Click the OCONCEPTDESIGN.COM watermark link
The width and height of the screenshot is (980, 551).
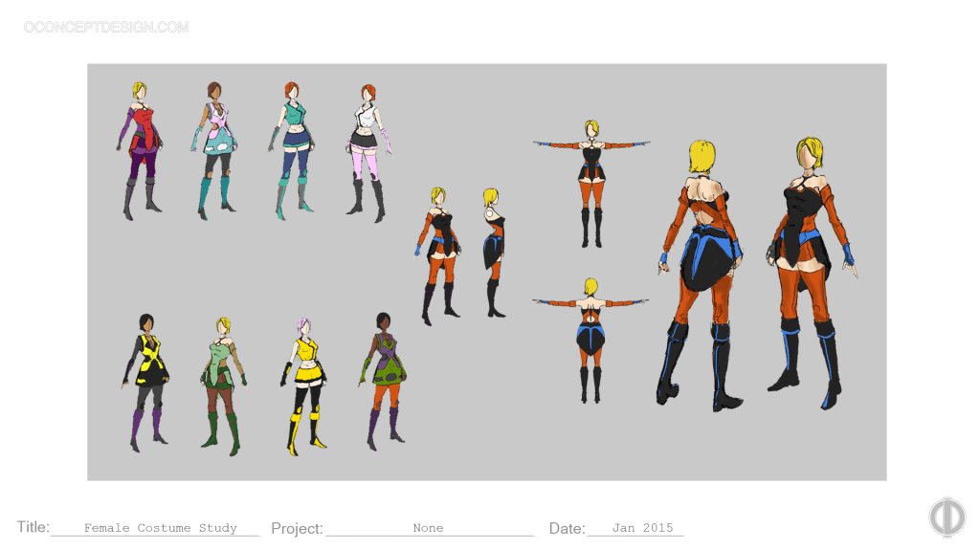[x=106, y=28]
